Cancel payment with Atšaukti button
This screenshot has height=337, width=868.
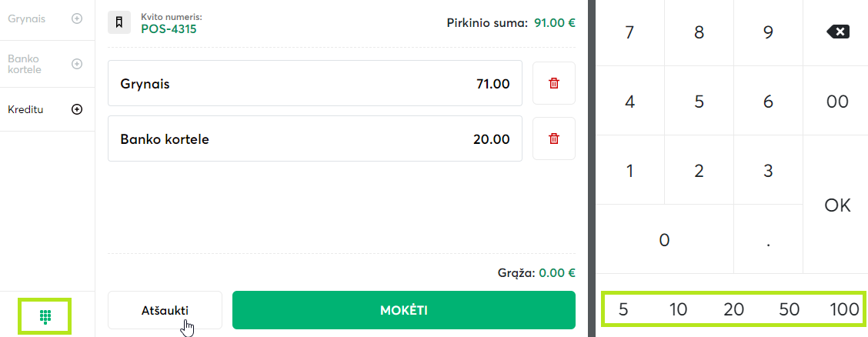coord(165,310)
